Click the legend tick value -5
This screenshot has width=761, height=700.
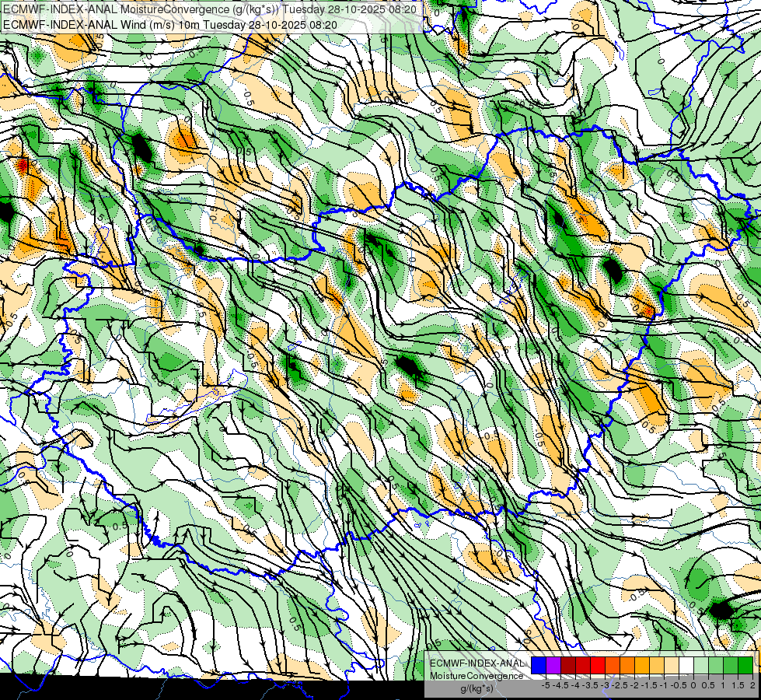tap(546, 685)
